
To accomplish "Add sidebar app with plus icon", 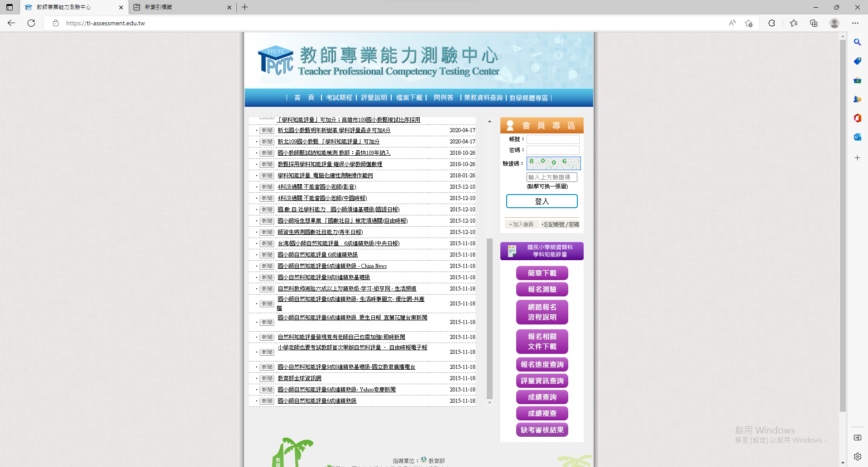I will (857, 158).
